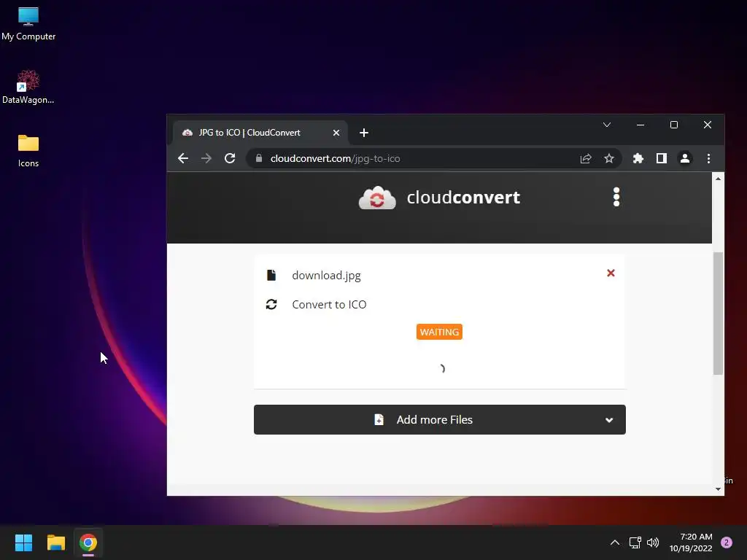Open Chrome three-dot menu

(708, 158)
